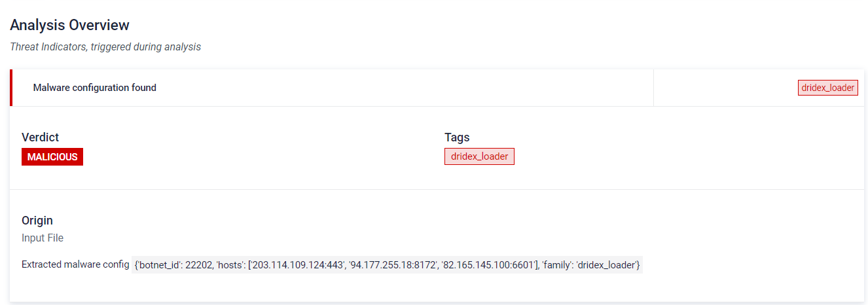Screen dimensions: 868x305
Task: Click the host 94.177.255.18:8172 in the config
Action: click(x=393, y=265)
